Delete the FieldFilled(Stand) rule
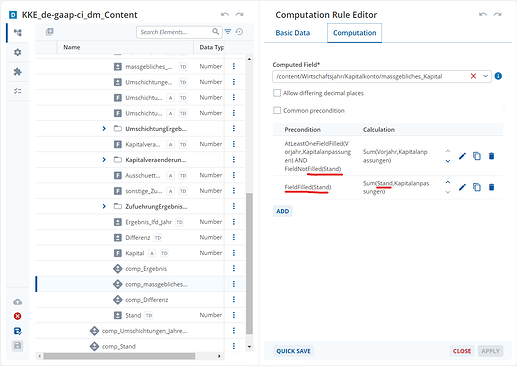This screenshot has height=367, width=517. 491,187
